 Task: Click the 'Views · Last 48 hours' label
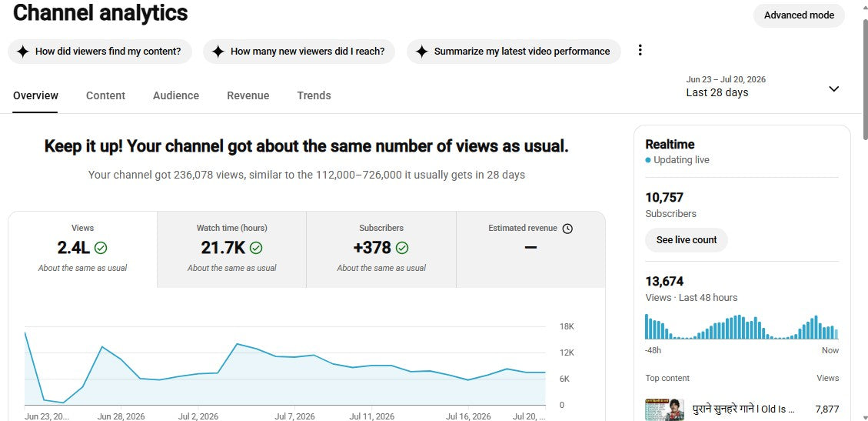point(691,297)
